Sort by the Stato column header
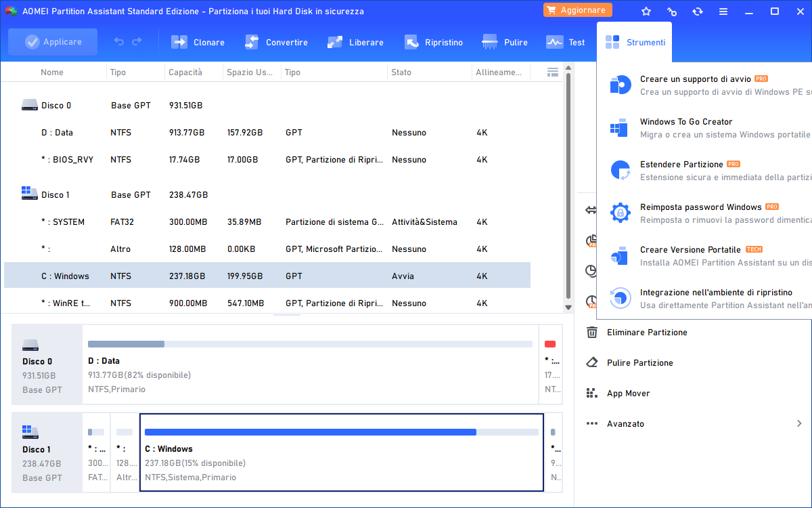 click(401, 72)
